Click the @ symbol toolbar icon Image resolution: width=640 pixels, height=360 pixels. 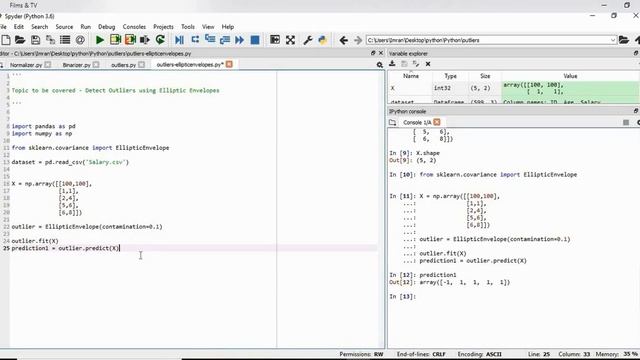click(x=80, y=40)
